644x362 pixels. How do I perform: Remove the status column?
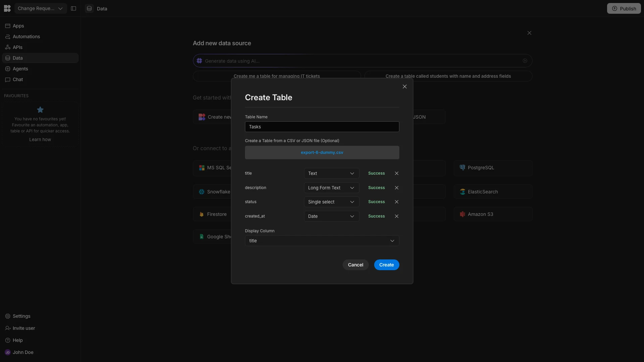[397, 202]
